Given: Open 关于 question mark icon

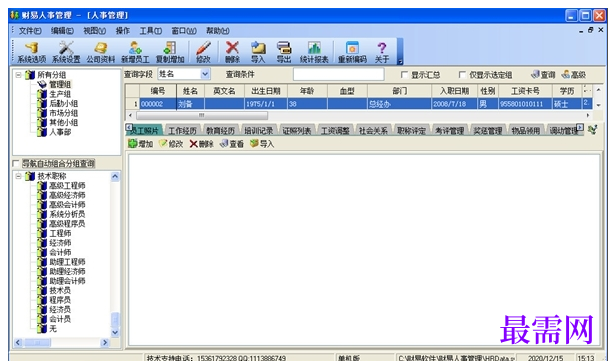Looking at the screenshot, I should click(x=382, y=52).
